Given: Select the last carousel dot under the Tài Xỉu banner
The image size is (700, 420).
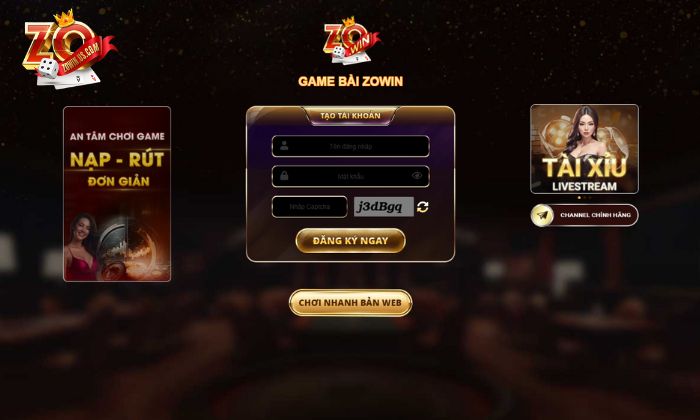Looking at the screenshot, I should point(590,197).
